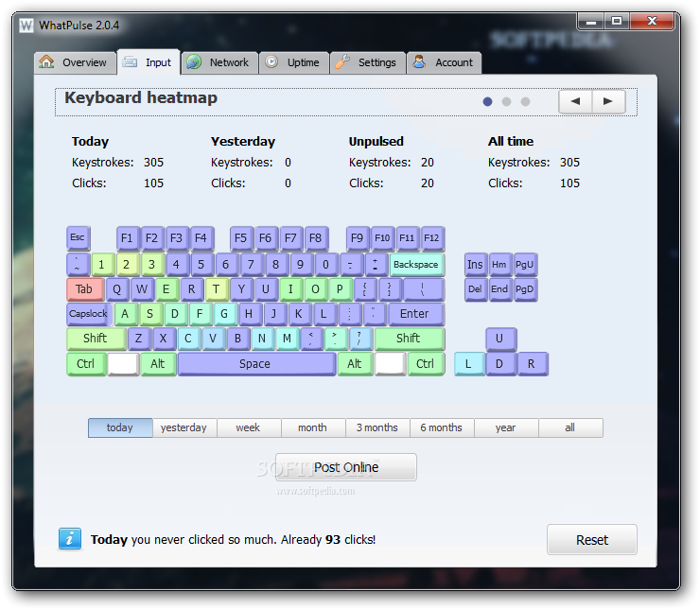The width and height of the screenshot is (700, 610).
Task: Click the PgD key on heatmap
Action: [525, 289]
